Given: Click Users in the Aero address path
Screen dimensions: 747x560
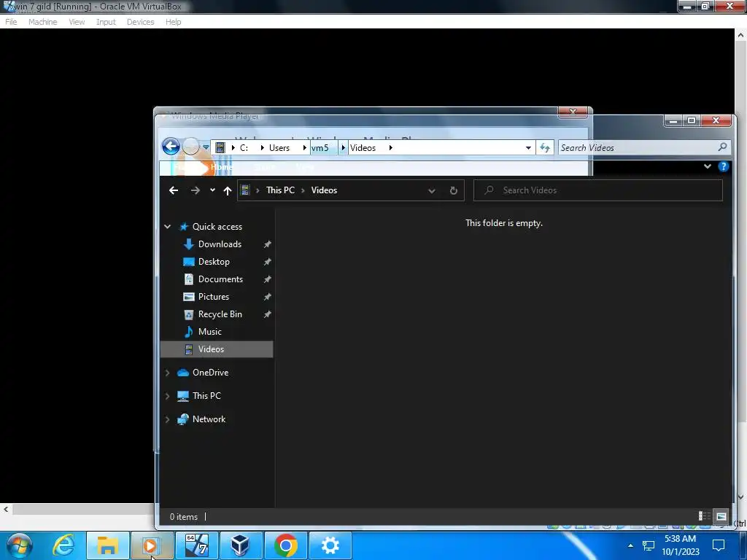Looking at the screenshot, I should coord(279,147).
